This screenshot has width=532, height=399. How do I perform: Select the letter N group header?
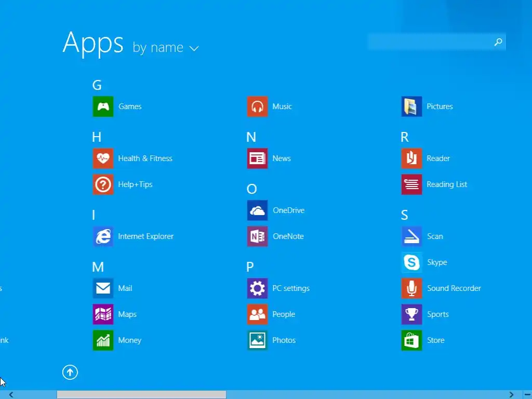251,137
